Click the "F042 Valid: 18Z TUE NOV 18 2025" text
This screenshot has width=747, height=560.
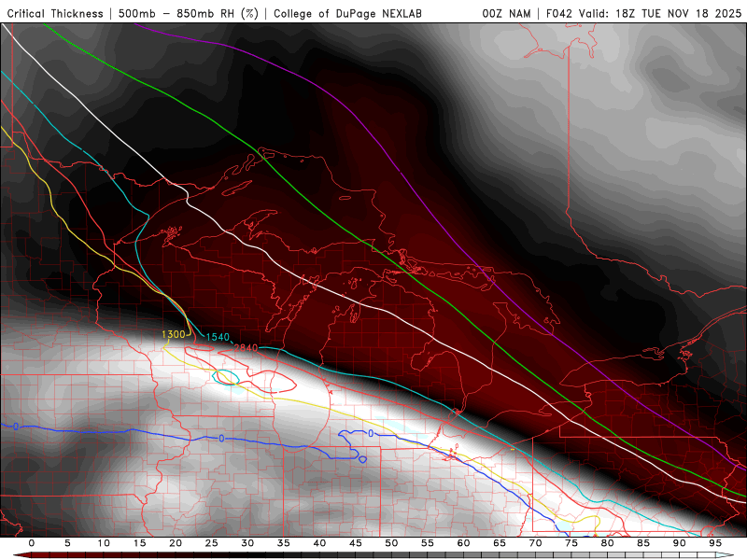(x=643, y=14)
